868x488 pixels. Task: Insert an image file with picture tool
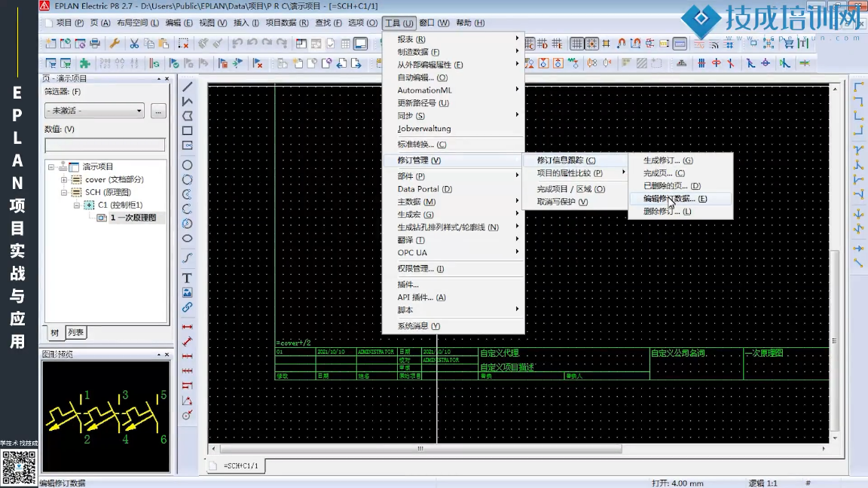[188, 292]
